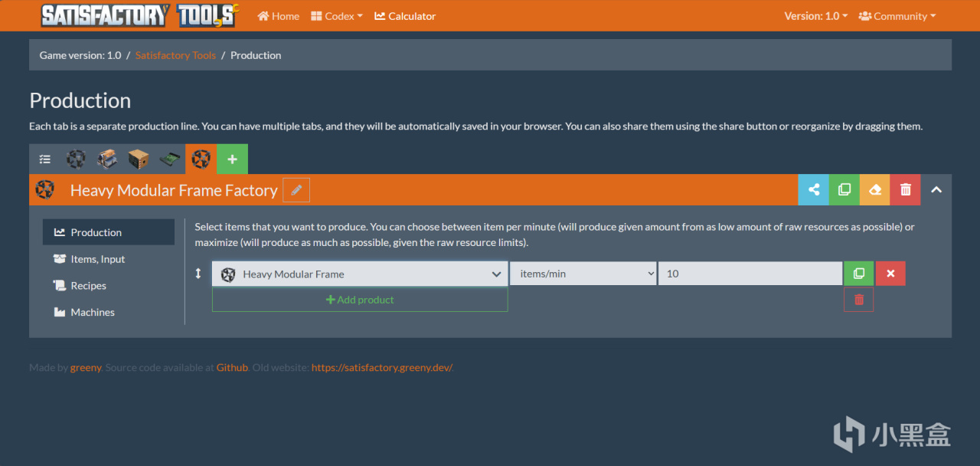Open the items/min mode dropdown
The image size is (980, 466).
(583, 274)
